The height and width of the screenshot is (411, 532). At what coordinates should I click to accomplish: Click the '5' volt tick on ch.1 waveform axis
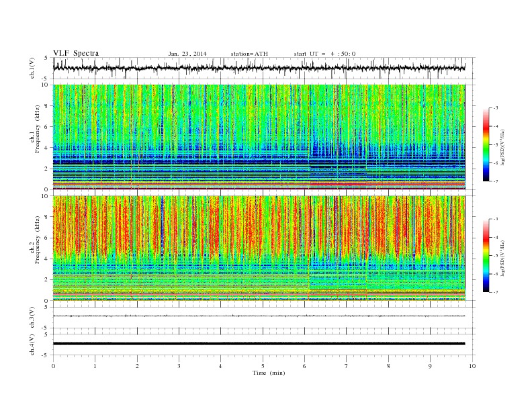46,58
